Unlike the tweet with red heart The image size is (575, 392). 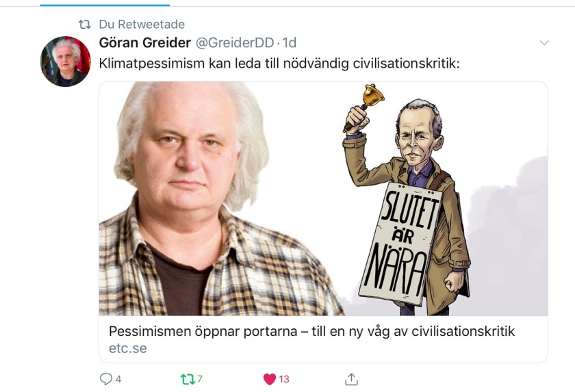(x=270, y=379)
